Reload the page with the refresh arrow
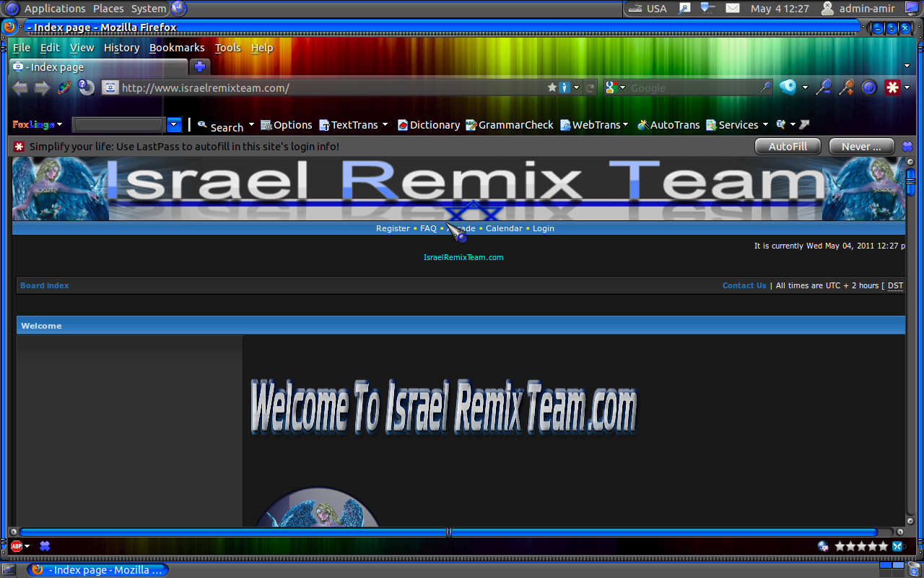Image resolution: width=924 pixels, height=578 pixels. coord(590,87)
